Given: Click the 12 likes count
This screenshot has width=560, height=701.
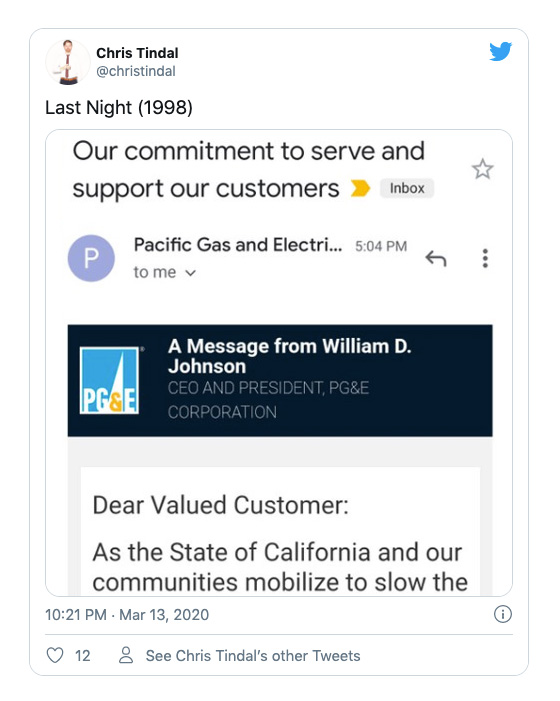Looking at the screenshot, I should point(83,656).
